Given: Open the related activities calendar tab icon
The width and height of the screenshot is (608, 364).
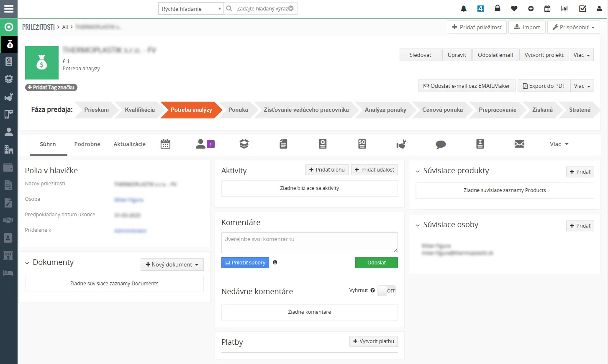Looking at the screenshot, I should coord(166,144).
